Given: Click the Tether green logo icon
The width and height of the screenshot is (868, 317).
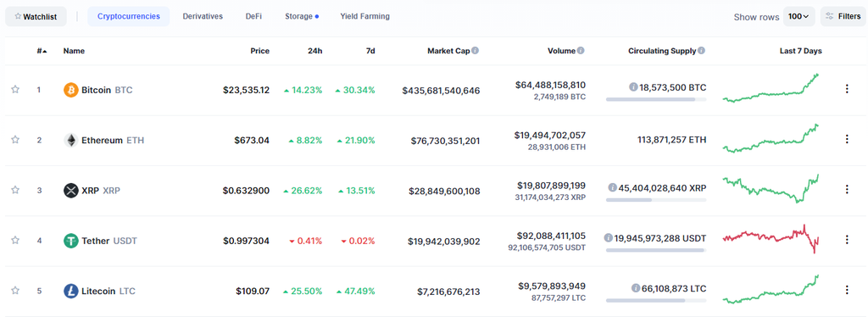Looking at the screenshot, I should point(71,241).
